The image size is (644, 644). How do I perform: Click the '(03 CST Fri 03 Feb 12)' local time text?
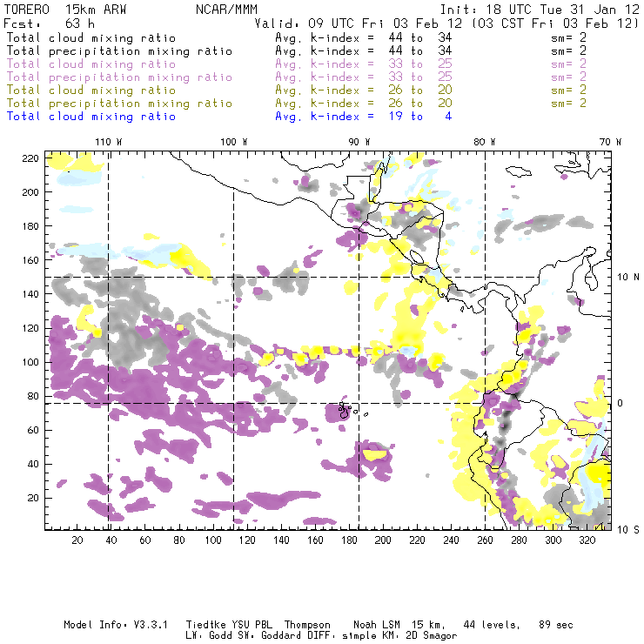click(555, 23)
